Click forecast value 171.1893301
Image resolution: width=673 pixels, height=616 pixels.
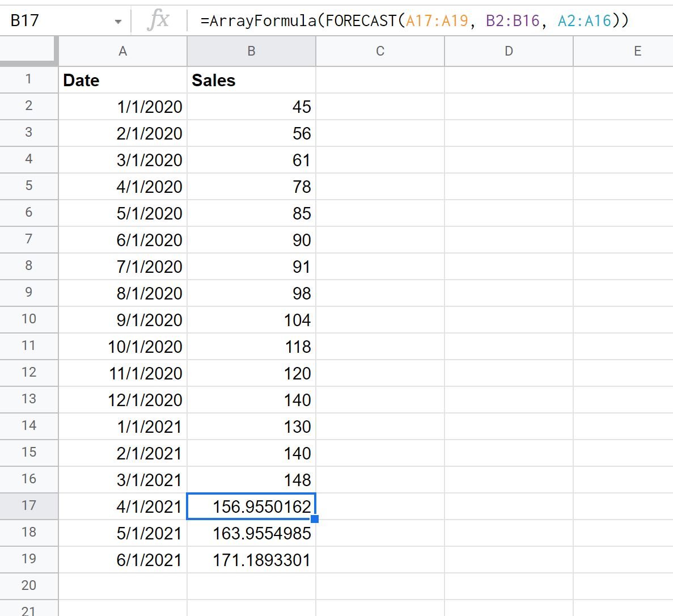(x=252, y=559)
